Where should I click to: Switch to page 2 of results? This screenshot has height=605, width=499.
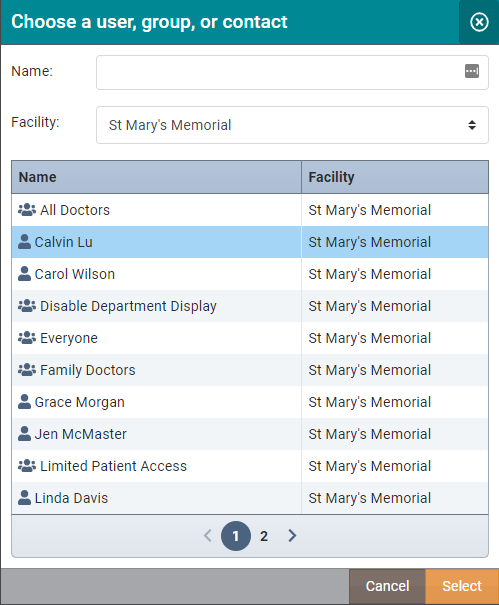(264, 536)
